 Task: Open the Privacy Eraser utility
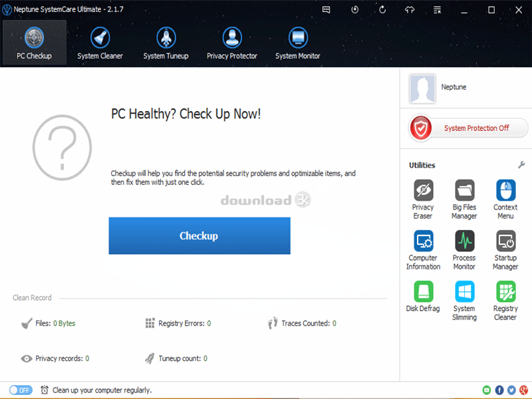423,199
